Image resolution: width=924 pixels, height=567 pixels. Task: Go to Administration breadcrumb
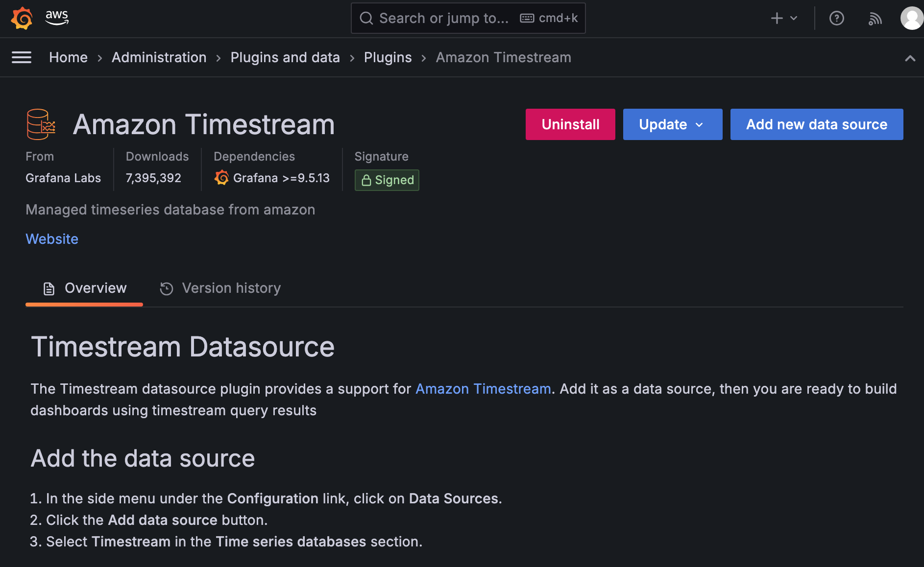coord(159,57)
